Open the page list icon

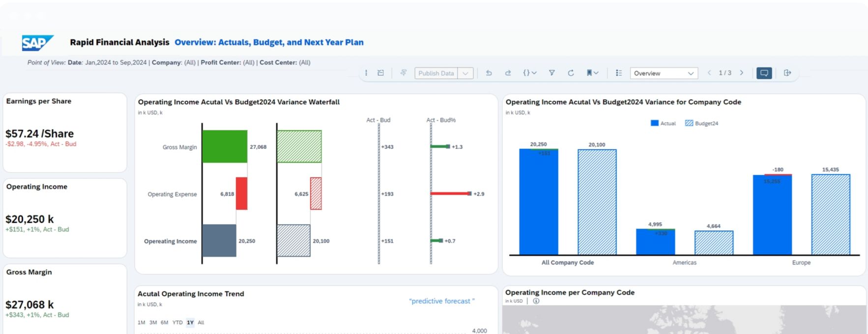(619, 73)
